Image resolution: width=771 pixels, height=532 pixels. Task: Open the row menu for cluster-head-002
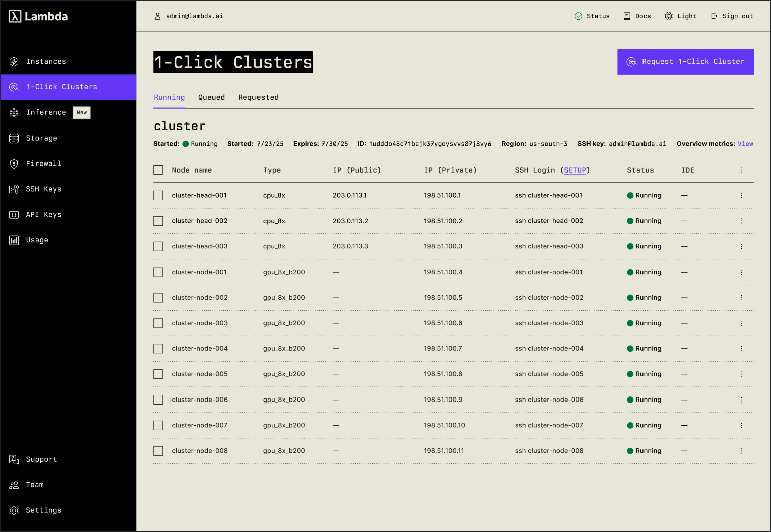pyautogui.click(x=741, y=221)
